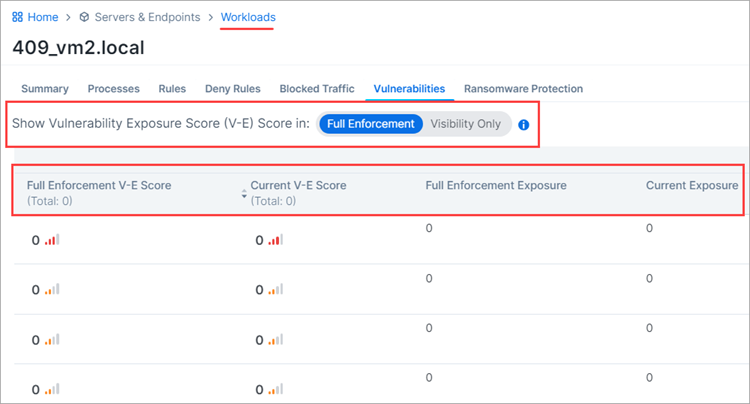The width and height of the screenshot is (750, 404).
Task: Go to Workloads breadcrumb link
Action: [248, 17]
